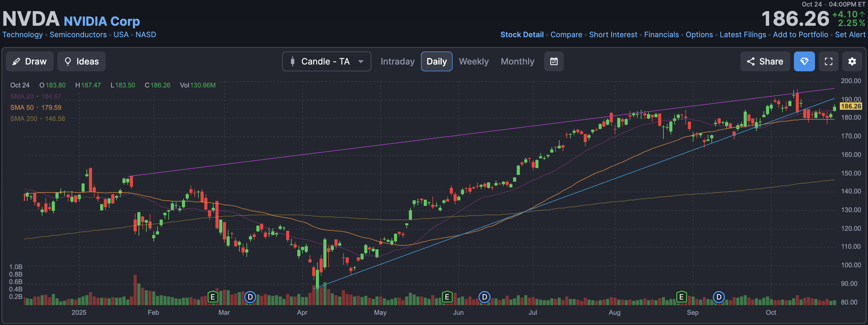Open the Draw tool
The height and width of the screenshot is (325, 868).
coord(30,61)
